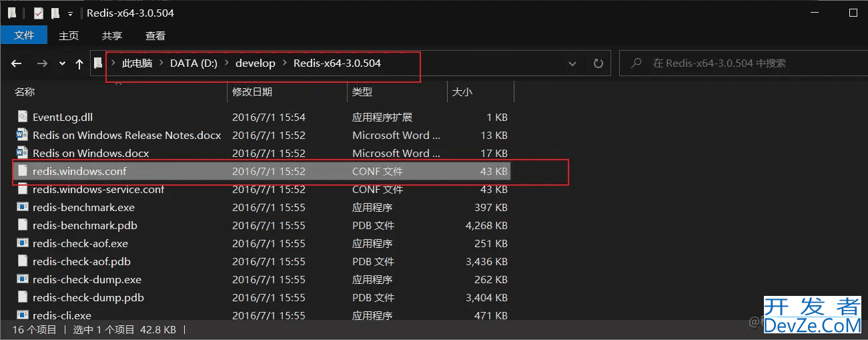Click the properties checkmark icon in title bar
This screenshot has height=340, width=868.
click(x=39, y=13)
